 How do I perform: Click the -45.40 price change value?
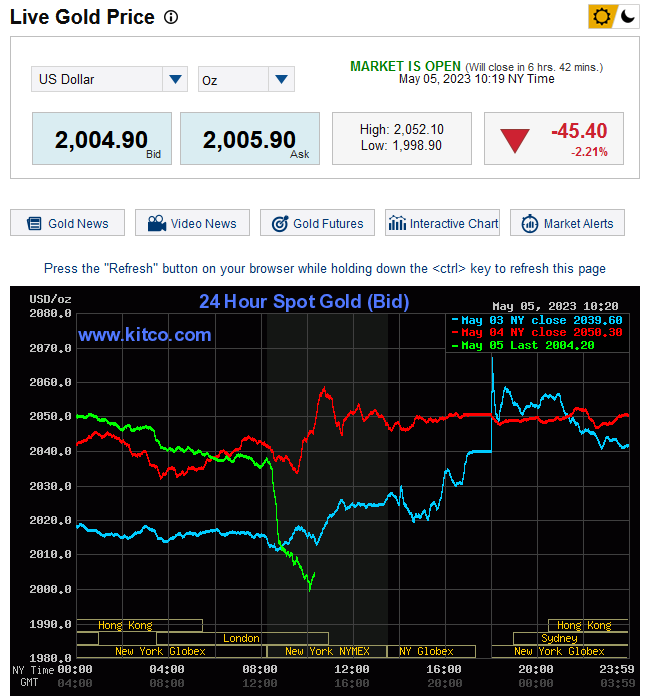pos(579,131)
